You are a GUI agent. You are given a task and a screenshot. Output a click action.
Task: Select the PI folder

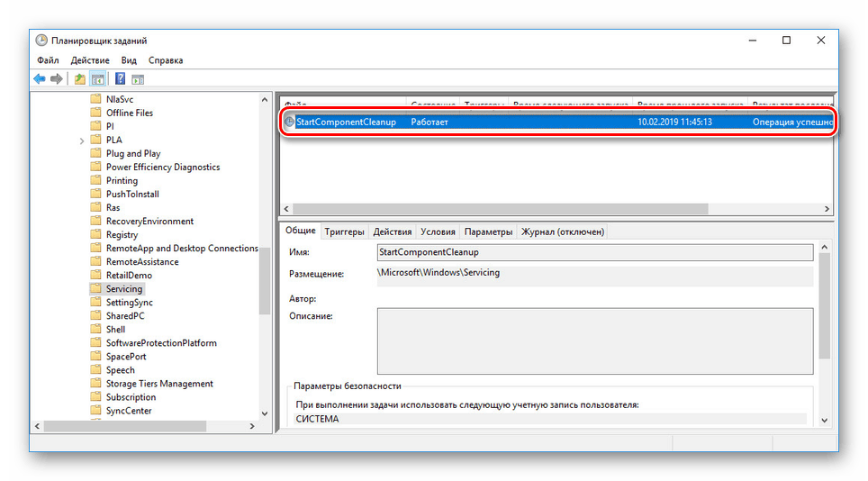110,126
